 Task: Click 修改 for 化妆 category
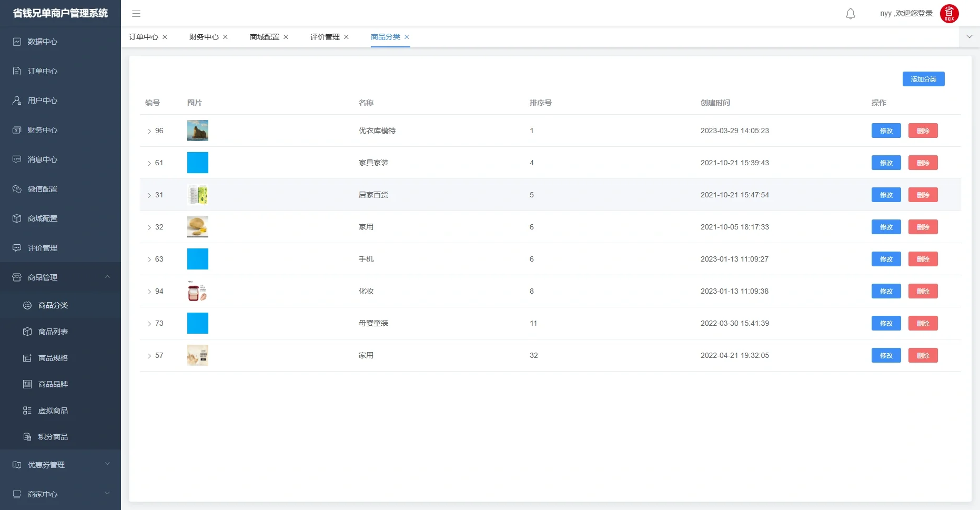886,291
